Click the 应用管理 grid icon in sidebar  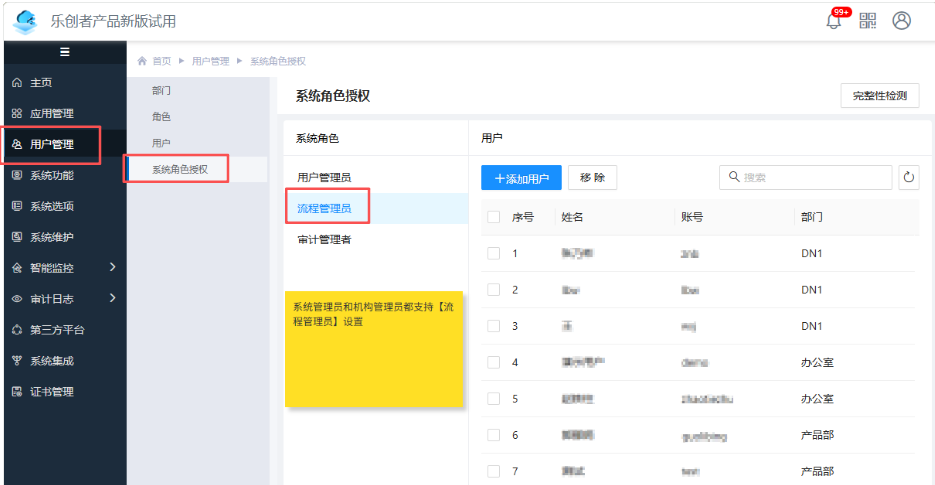tap(17, 113)
